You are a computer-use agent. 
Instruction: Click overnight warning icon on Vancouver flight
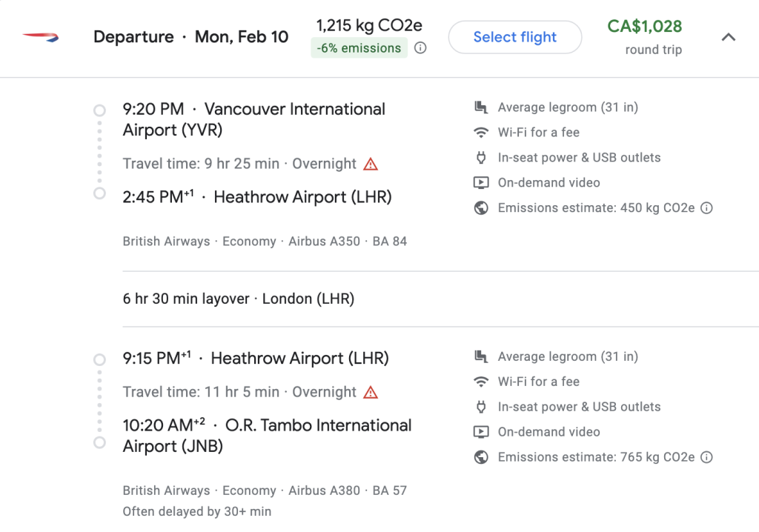[x=371, y=164]
